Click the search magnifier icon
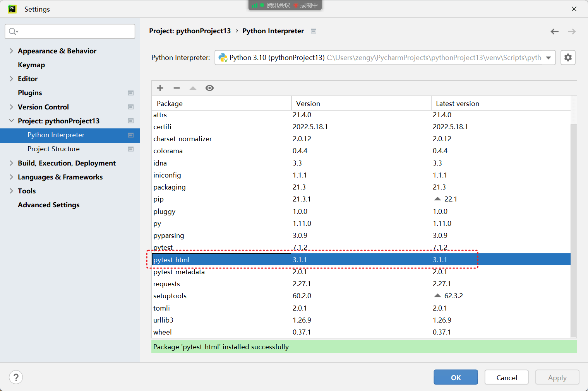 coord(13,31)
